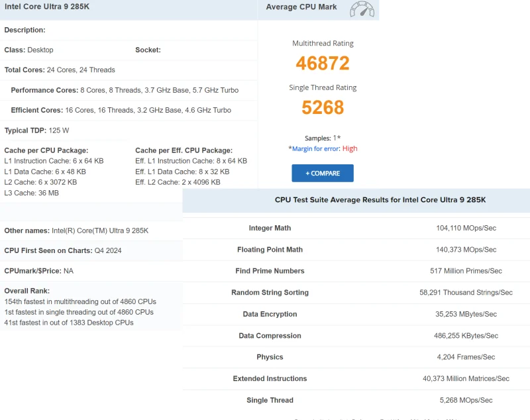Select the 'Other names' line
530x420 pixels.
(x=76, y=231)
